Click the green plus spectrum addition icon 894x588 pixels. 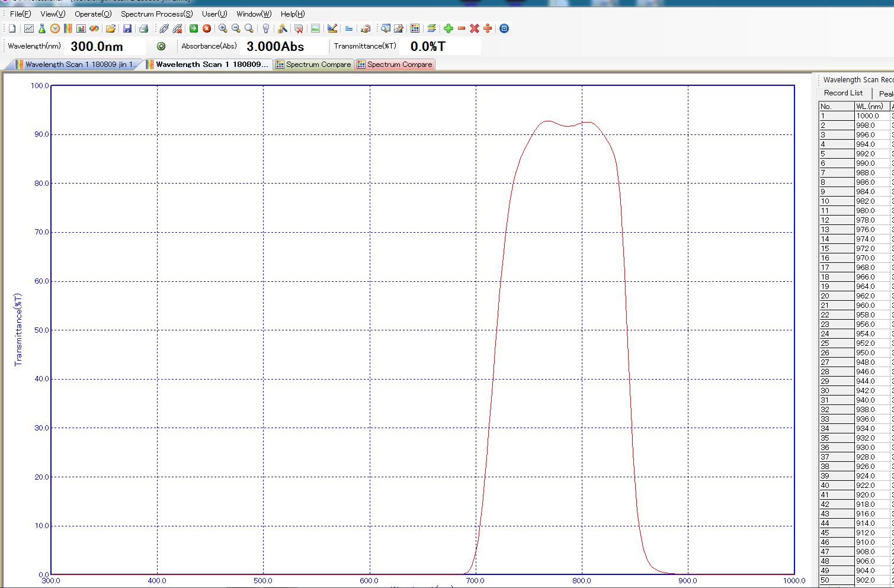448,28
